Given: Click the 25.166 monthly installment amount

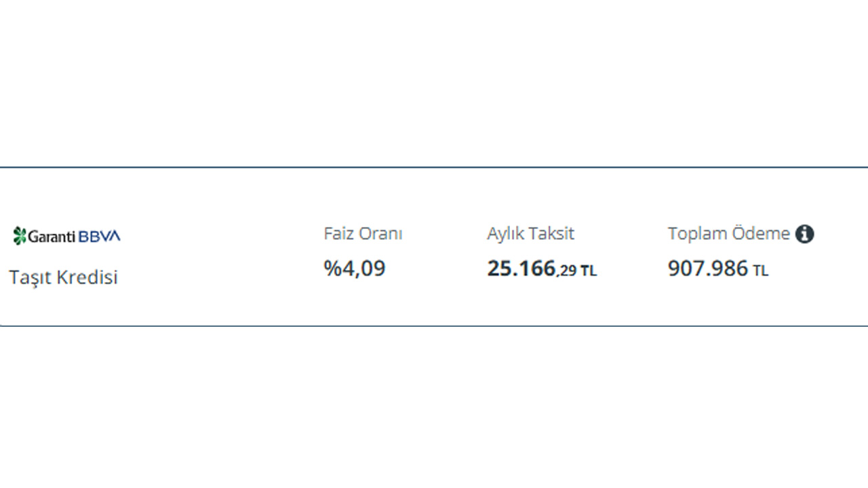Looking at the screenshot, I should [x=521, y=268].
